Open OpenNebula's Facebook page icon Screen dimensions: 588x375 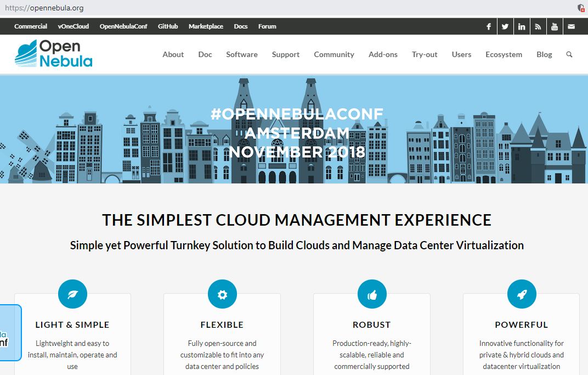[488, 26]
